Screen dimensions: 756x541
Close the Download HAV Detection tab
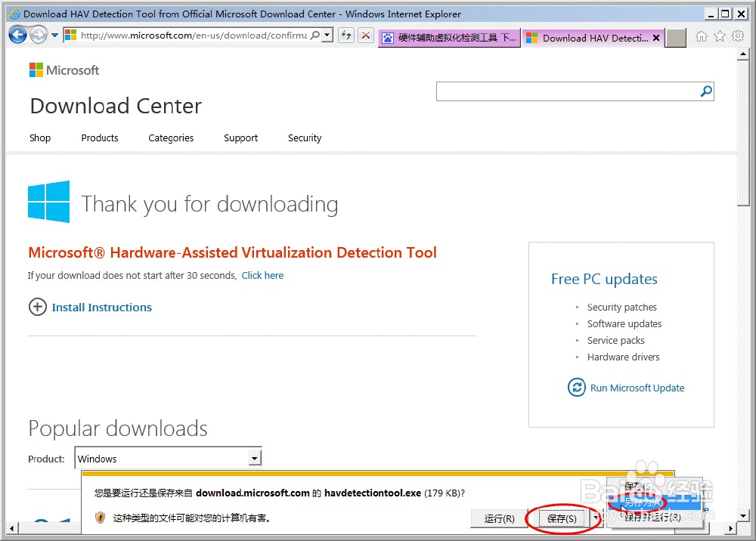tap(656, 38)
